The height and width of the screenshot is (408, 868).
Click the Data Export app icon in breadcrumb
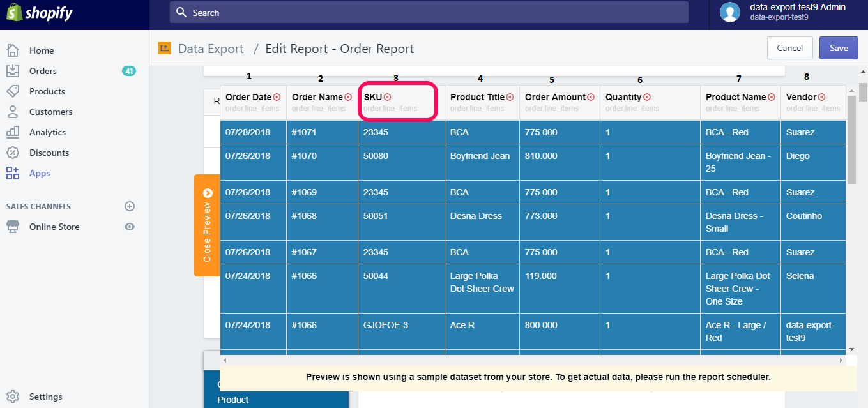(164, 48)
